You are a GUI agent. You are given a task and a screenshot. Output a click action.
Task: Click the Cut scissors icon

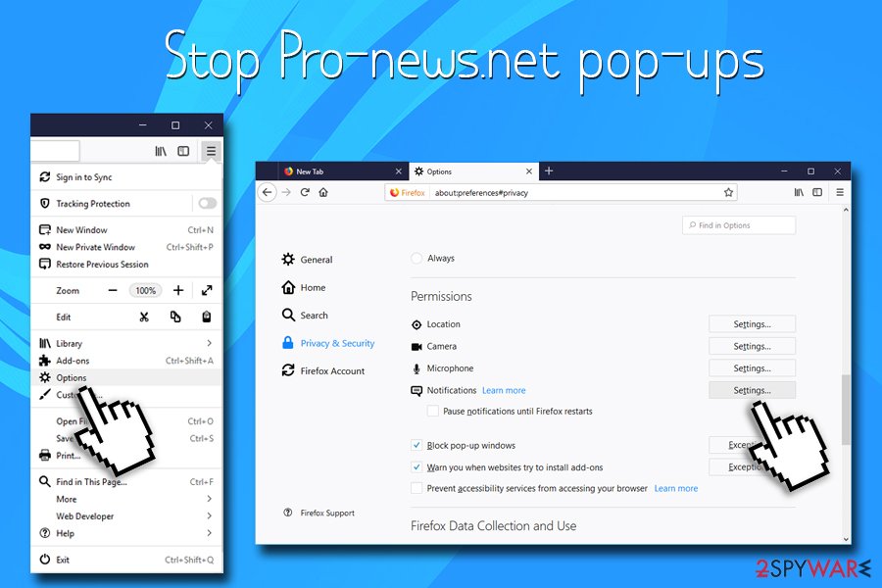coord(144,317)
